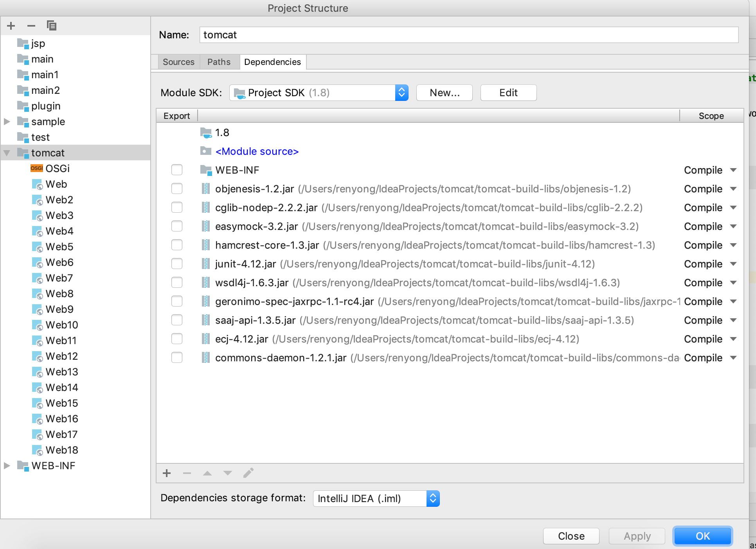Add a dependency with the plus icon
The width and height of the screenshot is (756, 549).
point(167,473)
